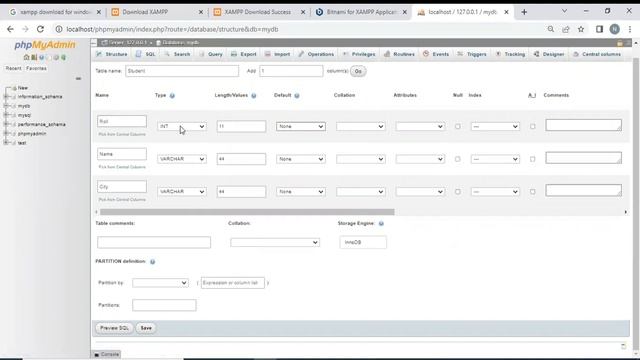Click the Table comments input field

point(154,242)
